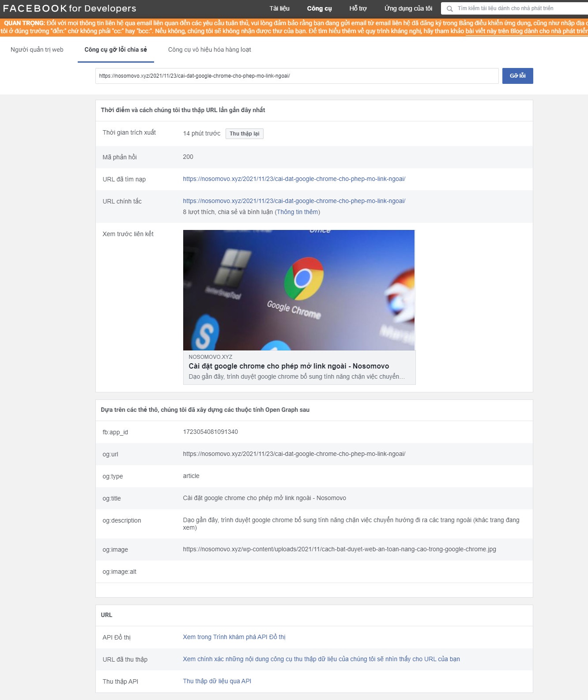588x700 pixels.
Task: Click the Google Chrome preview image
Action: [299, 290]
